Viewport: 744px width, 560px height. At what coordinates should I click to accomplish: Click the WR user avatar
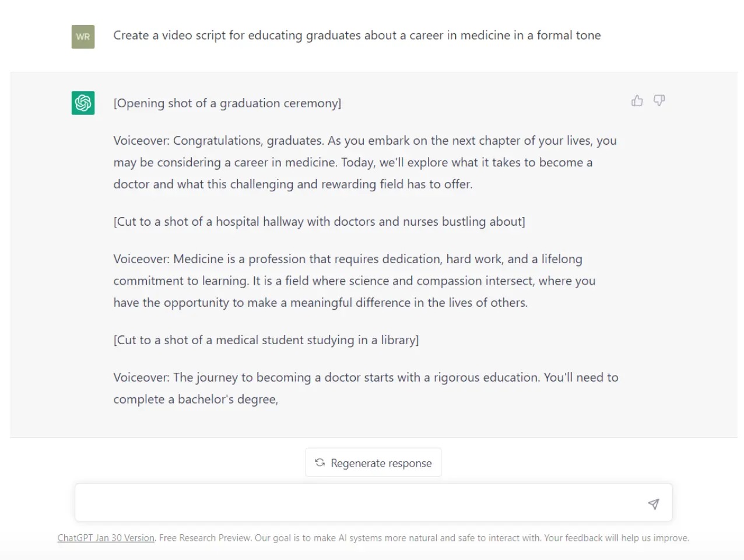(x=82, y=36)
